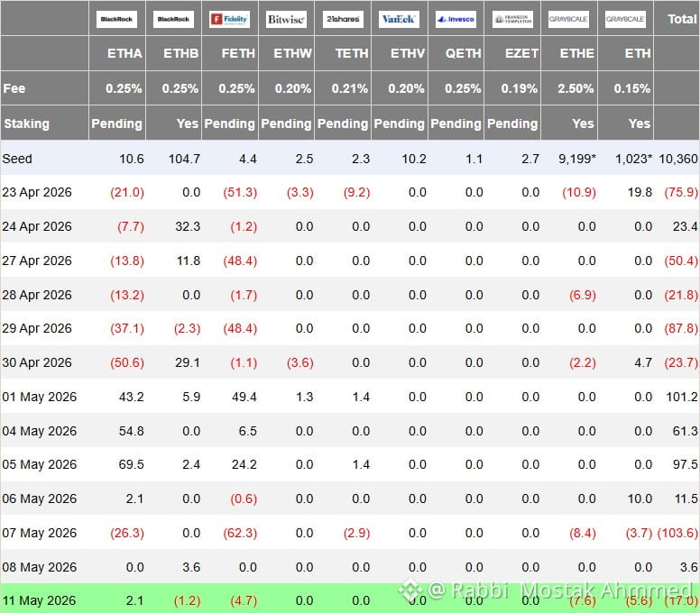Screen dimensions: 700x613
Task: Click the Invesco logo in header
Action: click(x=456, y=19)
